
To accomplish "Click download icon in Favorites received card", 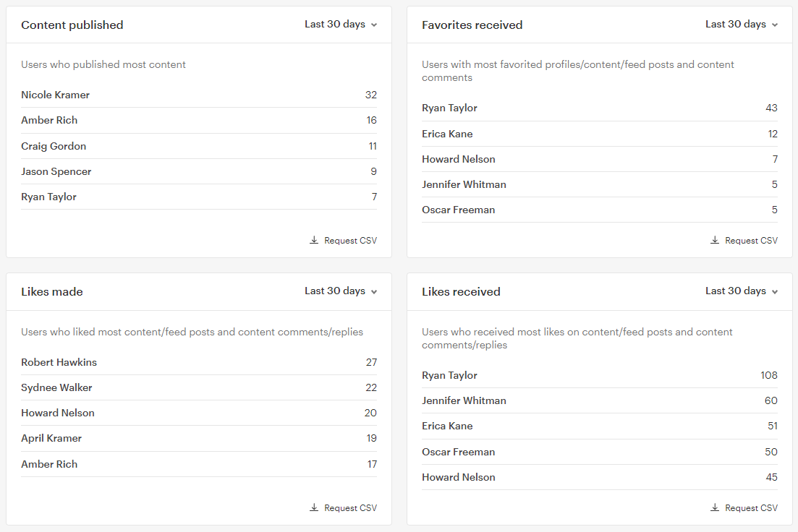I will tap(715, 240).
